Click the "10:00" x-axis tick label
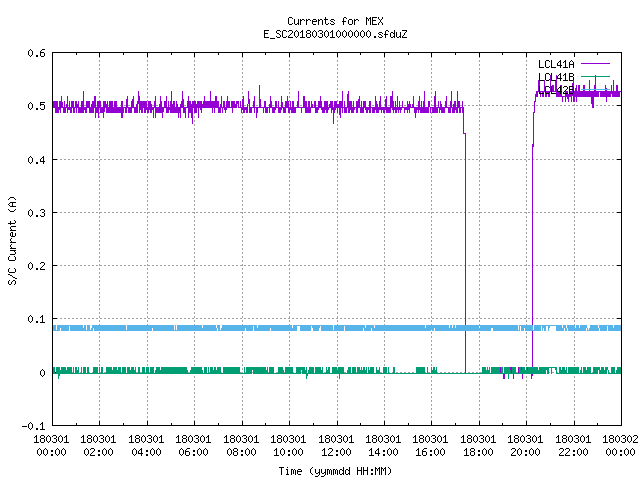This screenshot has width=640, height=480. point(288,452)
